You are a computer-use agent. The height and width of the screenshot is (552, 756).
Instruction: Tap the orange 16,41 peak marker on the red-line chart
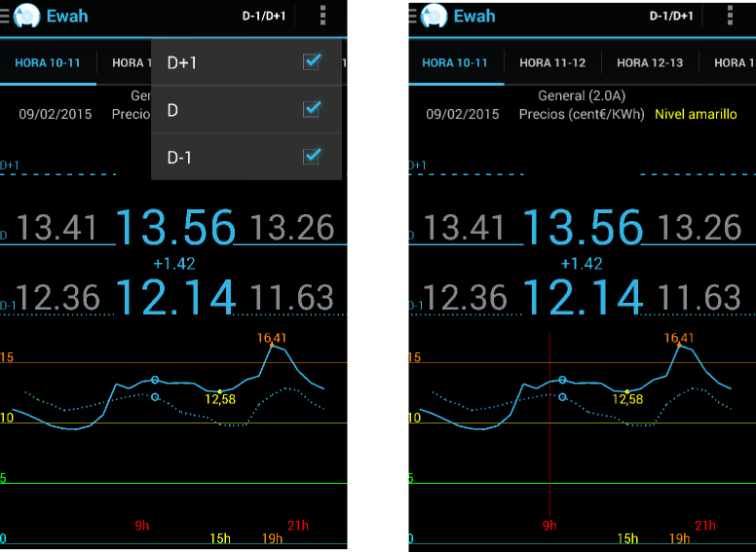coord(679,346)
